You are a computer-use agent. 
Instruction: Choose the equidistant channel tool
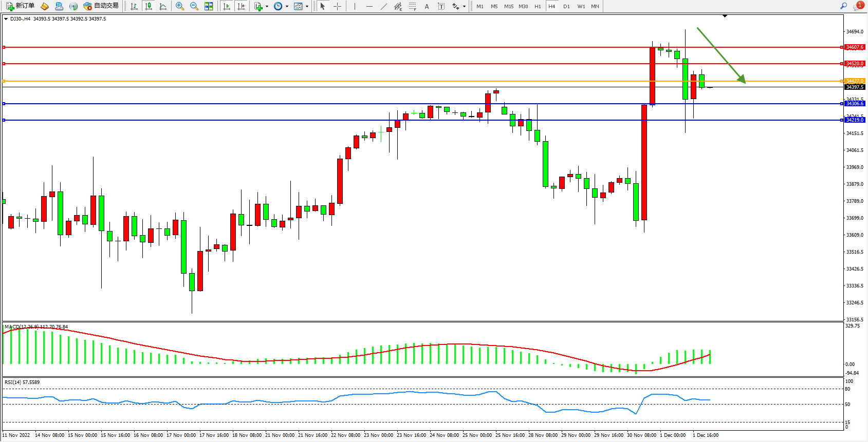click(398, 6)
